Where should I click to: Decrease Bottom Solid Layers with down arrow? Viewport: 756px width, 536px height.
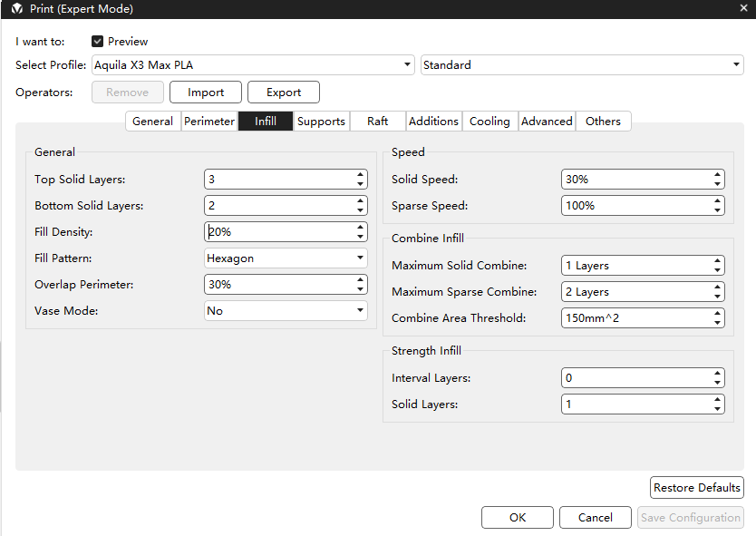pyautogui.click(x=360, y=210)
